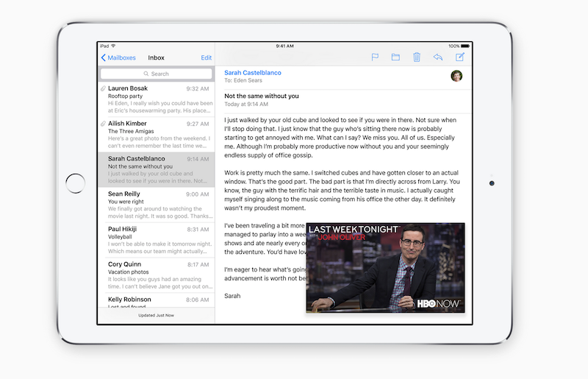Tap attachment paperclip on Lauren Bosak email
The height and width of the screenshot is (379, 588).
tap(103, 89)
